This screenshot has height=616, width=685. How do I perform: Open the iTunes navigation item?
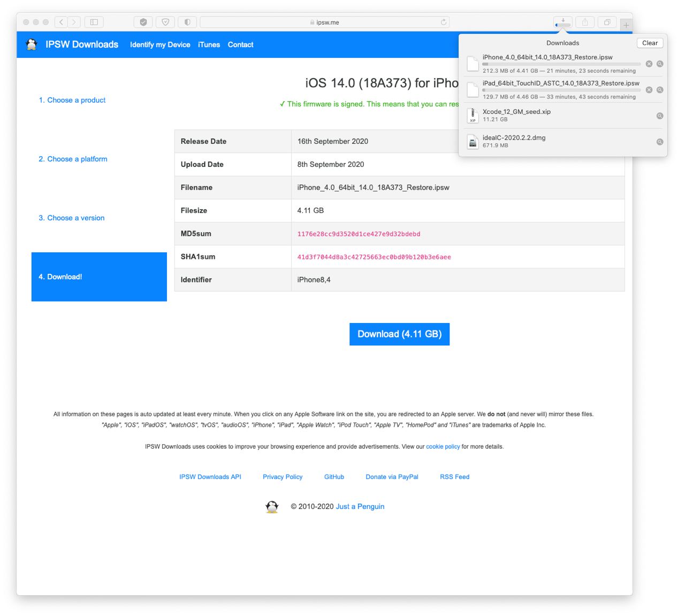pos(209,45)
